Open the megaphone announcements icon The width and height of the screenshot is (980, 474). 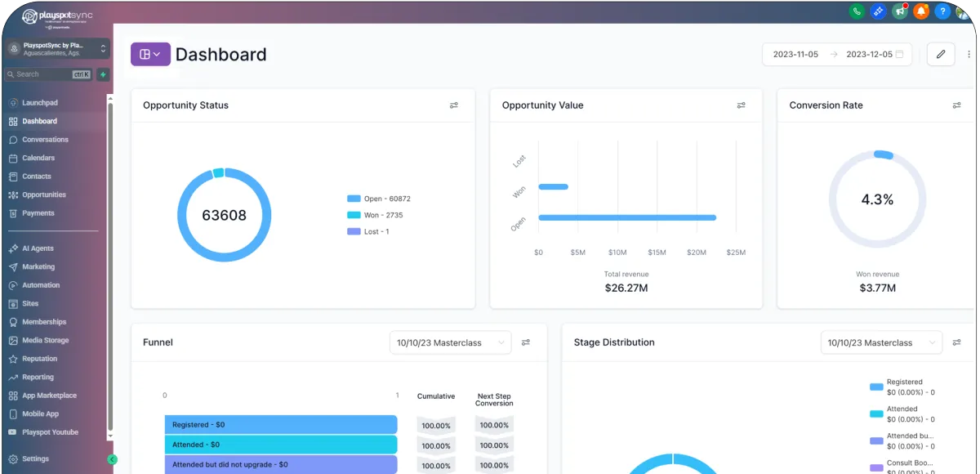click(x=900, y=11)
